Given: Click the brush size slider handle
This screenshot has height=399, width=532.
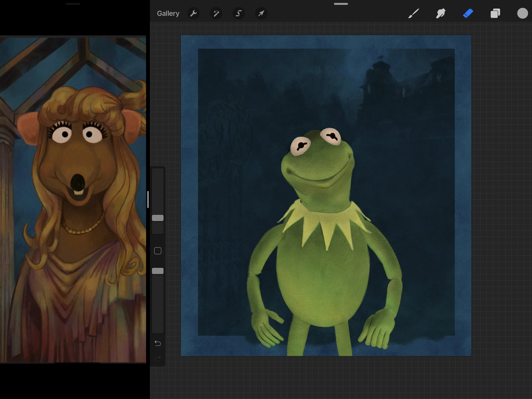Looking at the screenshot, I should [x=158, y=218].
